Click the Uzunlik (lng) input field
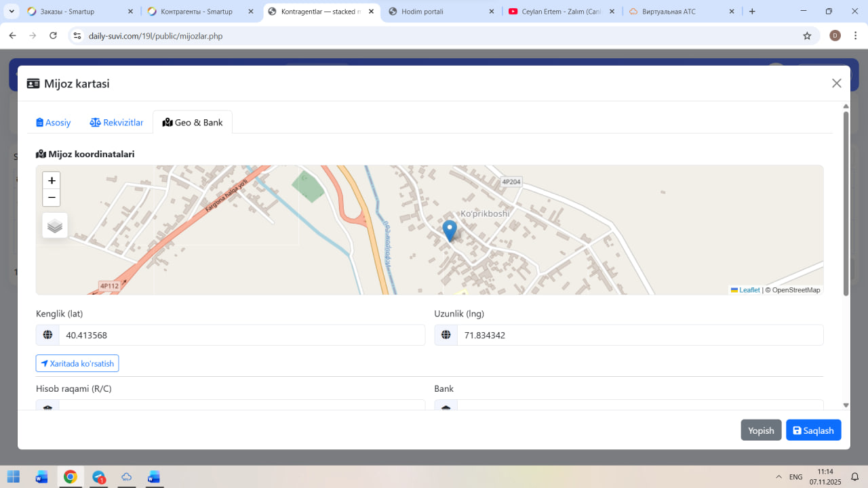The image size is (868, 488). click(639, 335)
